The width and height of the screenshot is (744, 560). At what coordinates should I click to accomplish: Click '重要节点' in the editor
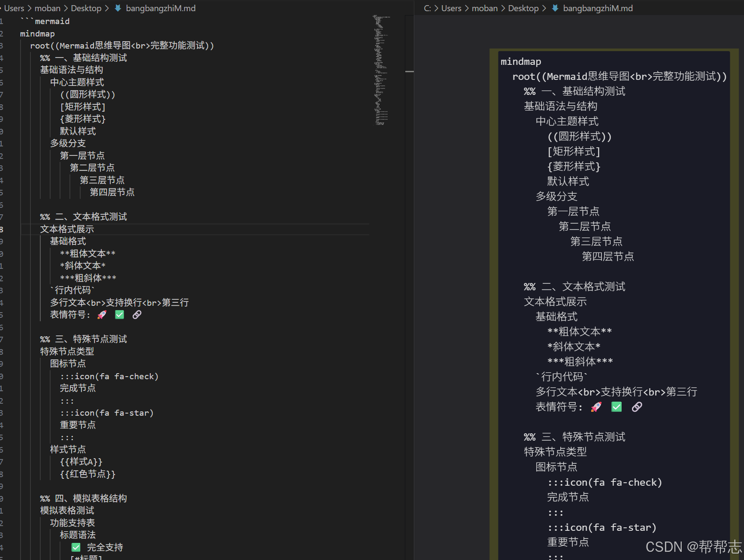78,425
